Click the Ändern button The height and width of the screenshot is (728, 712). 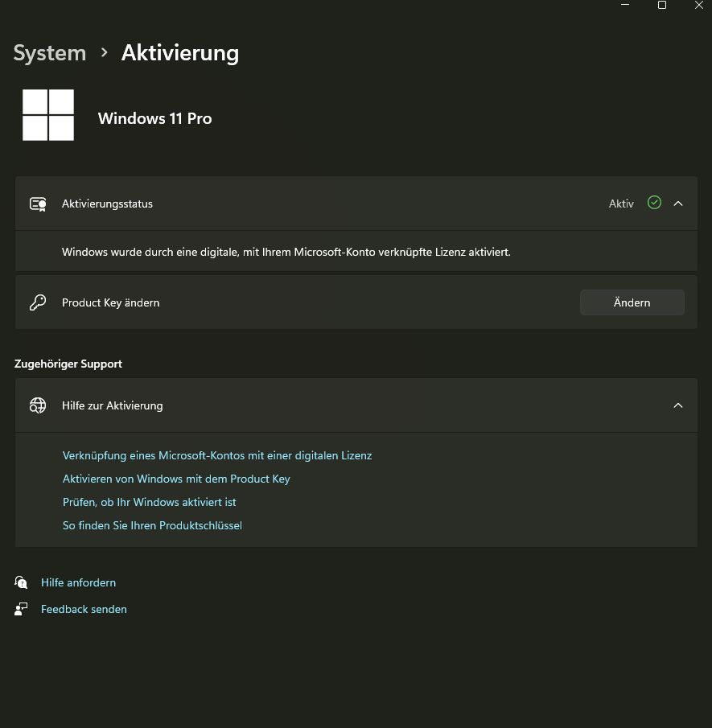pos(632,302)
